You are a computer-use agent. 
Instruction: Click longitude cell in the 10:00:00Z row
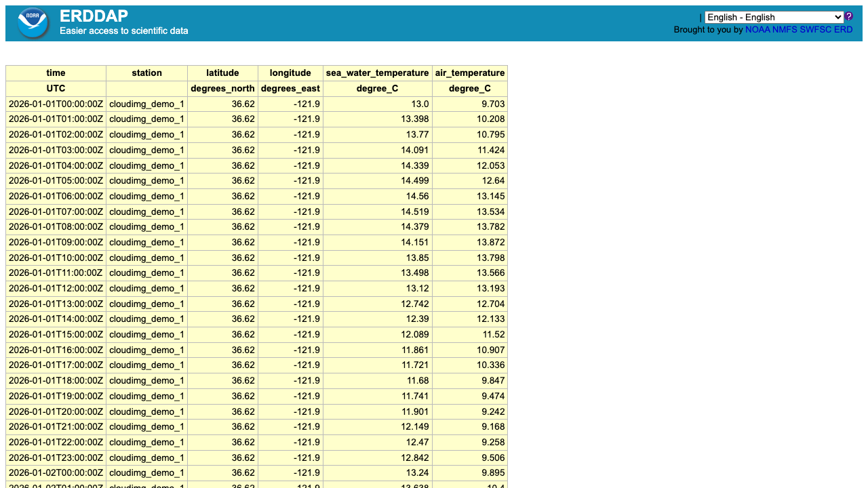(290, 258)
